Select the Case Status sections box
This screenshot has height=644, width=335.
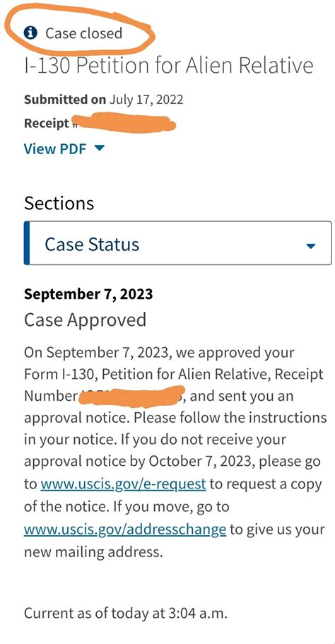pyautogui.click(x=178, y=243)
